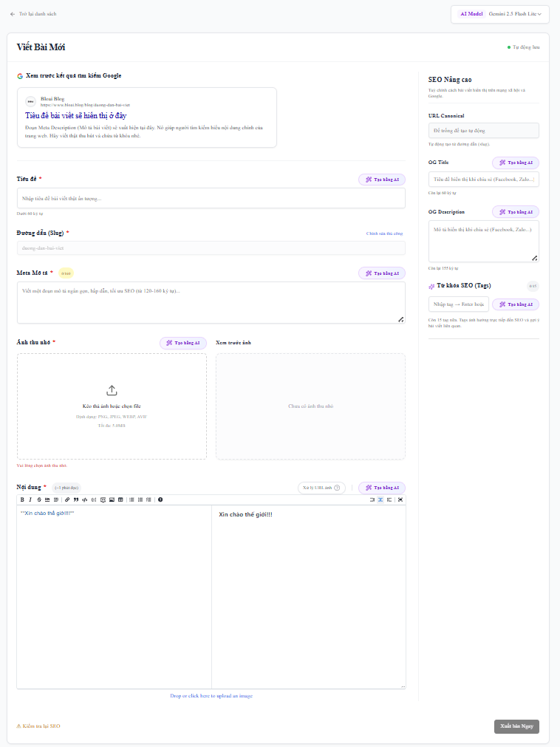This screenshot has height=747, width=560.
Task: Click the Google preview title link
Action: click(x=75, y=116)
